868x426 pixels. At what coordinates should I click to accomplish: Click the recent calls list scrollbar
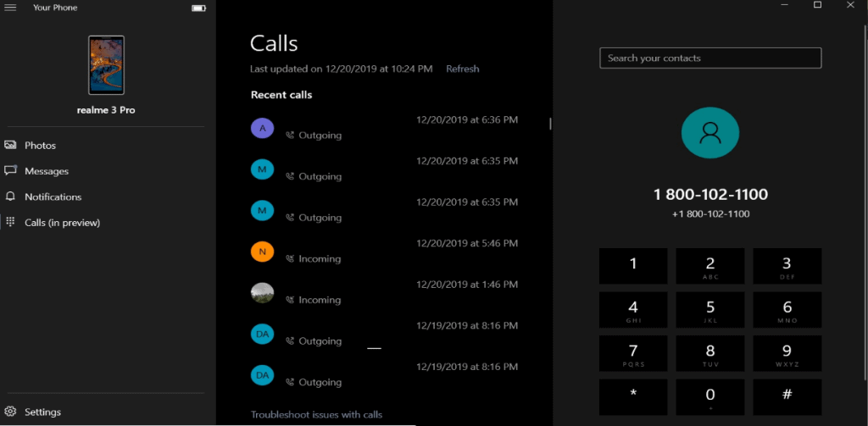[549, 124]
